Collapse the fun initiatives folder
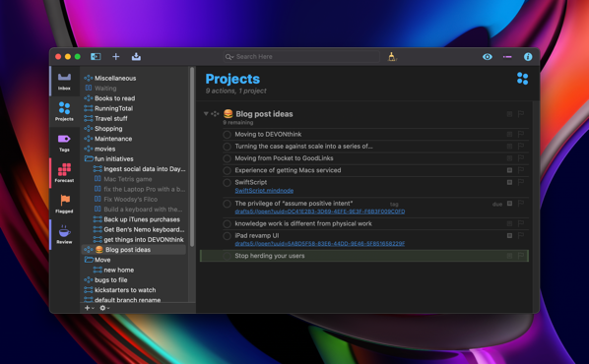Viewport: 589px width, 364px height. point(89,158)
